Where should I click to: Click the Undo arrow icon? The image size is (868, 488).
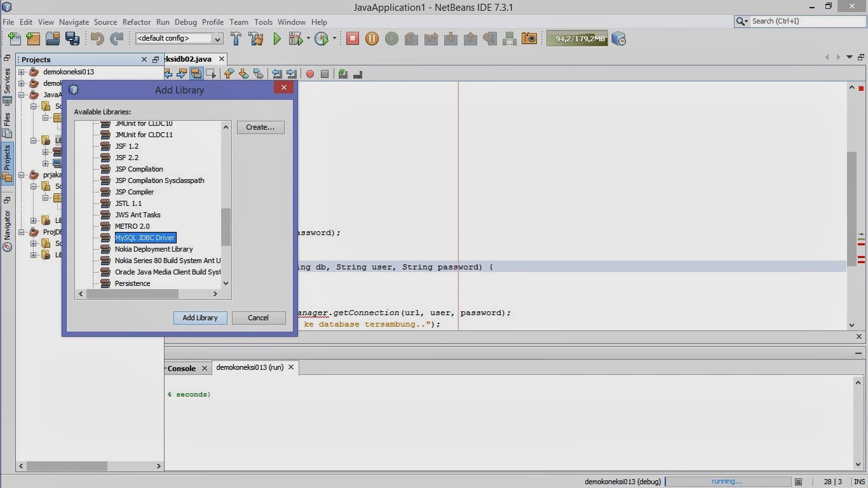pos(97,39)
